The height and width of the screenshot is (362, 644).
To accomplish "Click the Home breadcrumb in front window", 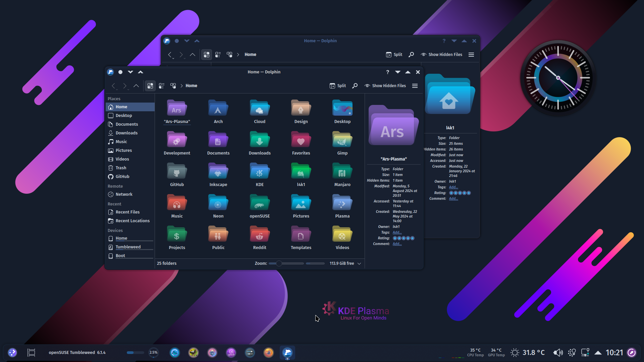I will (x=191, y=86).
